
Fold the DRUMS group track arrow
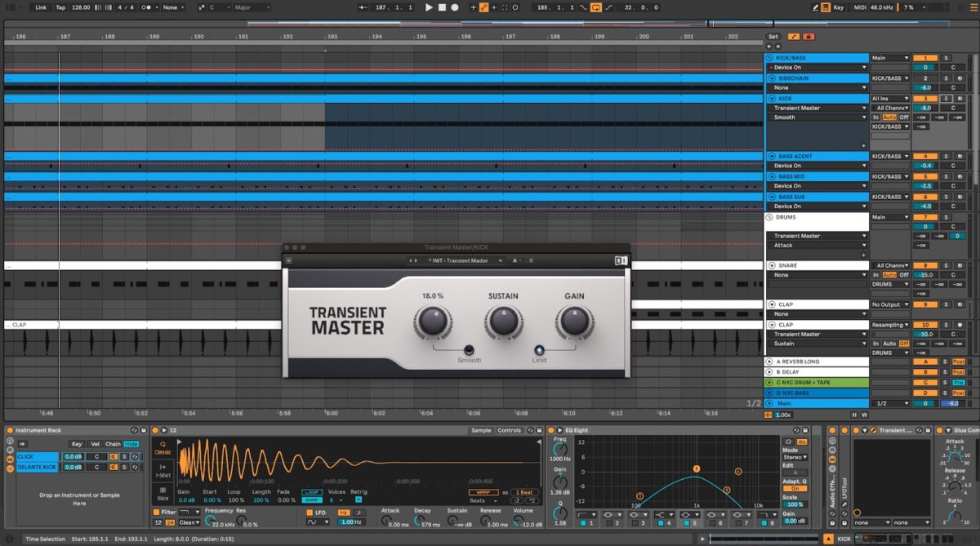coord(770,217)
